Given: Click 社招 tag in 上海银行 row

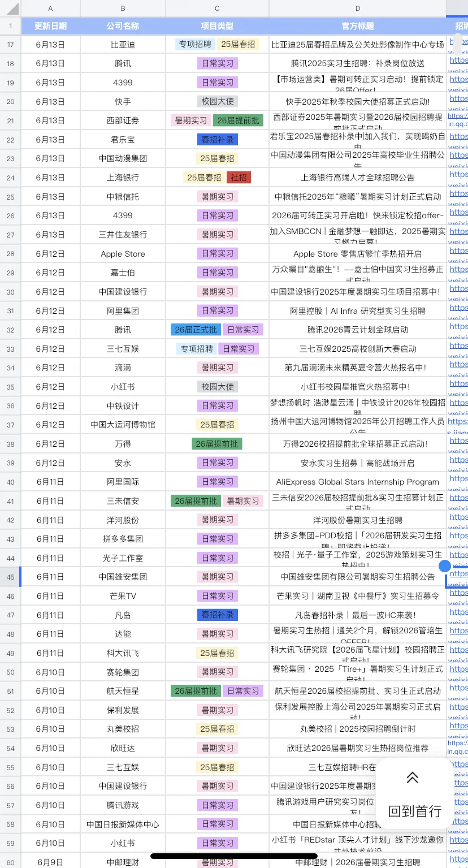Looking at the screenshot, I should 239,178.
